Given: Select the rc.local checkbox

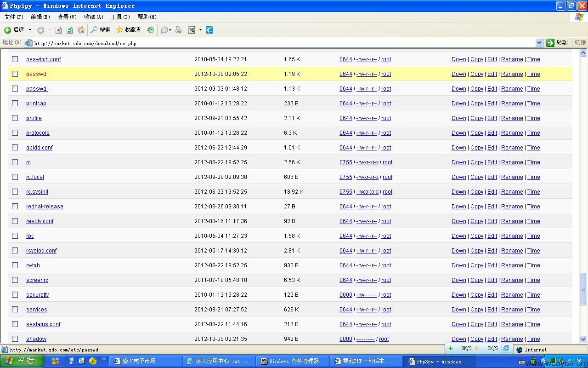Looking at the screenshot, I should [x=15, y=177].
